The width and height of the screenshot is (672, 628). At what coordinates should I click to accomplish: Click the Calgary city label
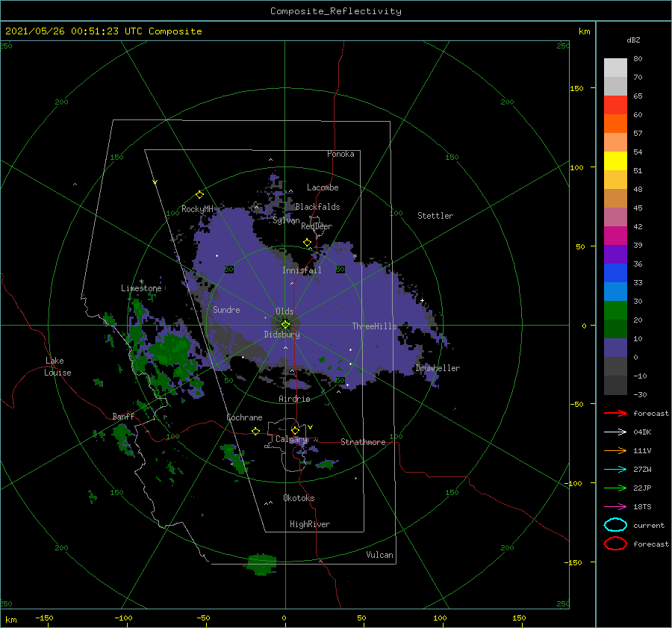click(x=291, y=439)
